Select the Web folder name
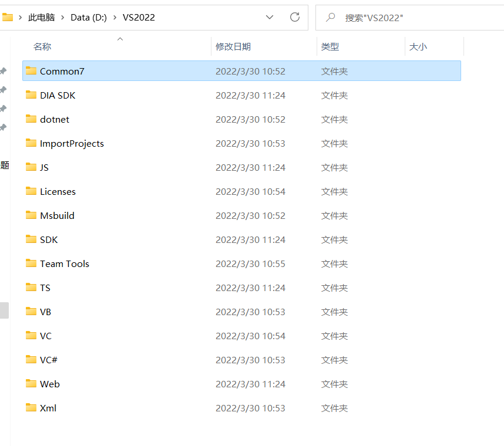Viewport: 504px width, 446px height. [x=49, y=384]
